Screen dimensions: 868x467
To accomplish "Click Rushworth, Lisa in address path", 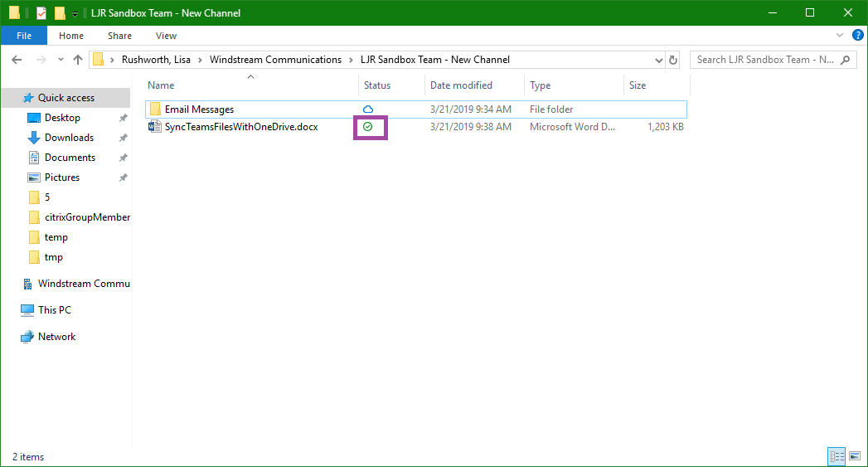I will pyautogui.click(x=156, y=59).
